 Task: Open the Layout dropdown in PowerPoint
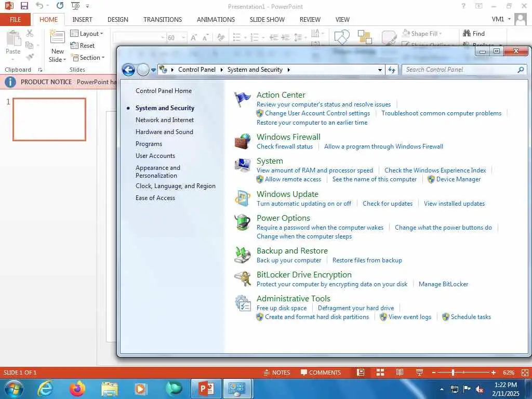pos(87,34)
